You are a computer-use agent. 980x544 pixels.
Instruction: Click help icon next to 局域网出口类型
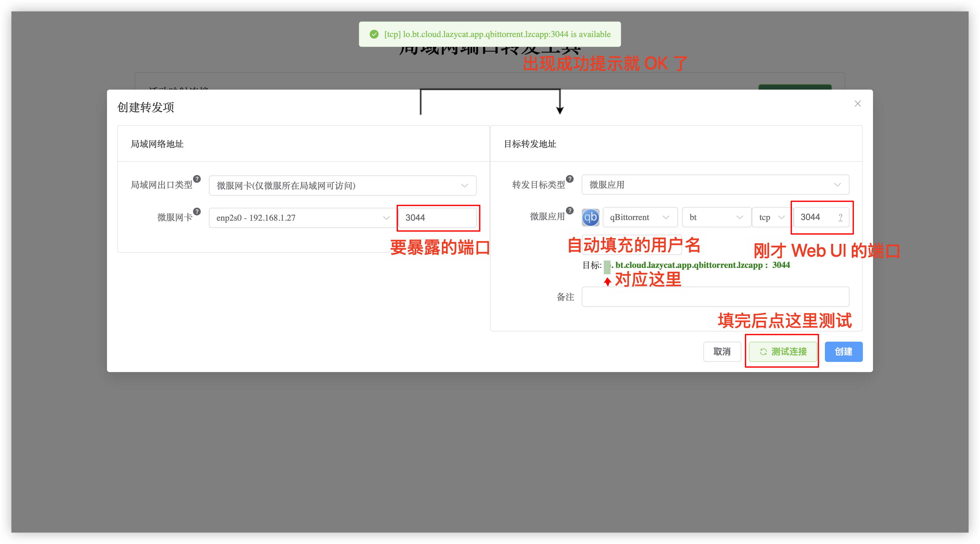coord(197,179)
